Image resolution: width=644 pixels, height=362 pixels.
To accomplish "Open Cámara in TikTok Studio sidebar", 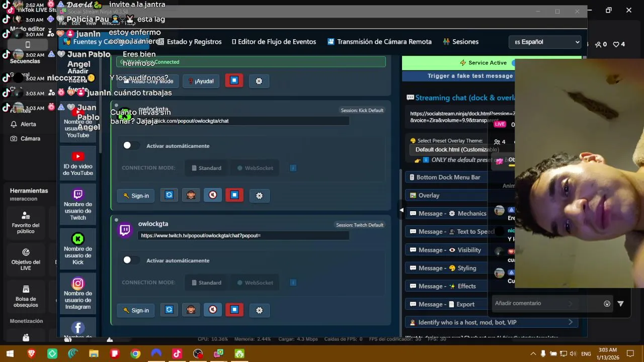I will (25, 138).
